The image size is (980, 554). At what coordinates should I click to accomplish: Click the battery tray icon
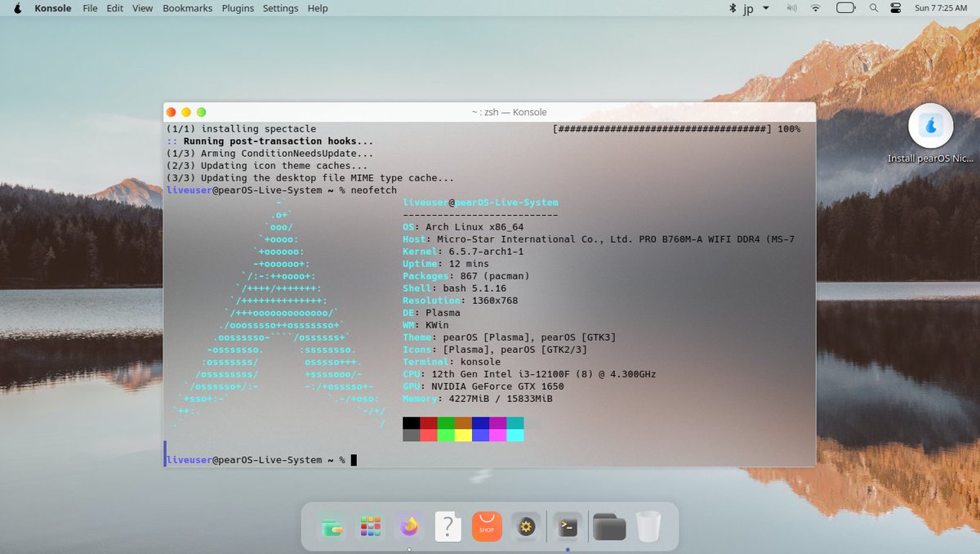click(846, 8)
